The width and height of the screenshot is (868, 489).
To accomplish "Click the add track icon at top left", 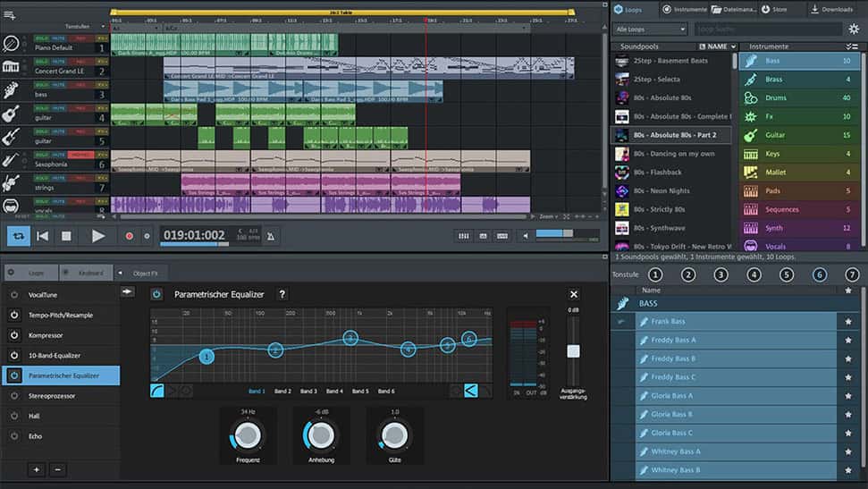I will coord(10,15).
